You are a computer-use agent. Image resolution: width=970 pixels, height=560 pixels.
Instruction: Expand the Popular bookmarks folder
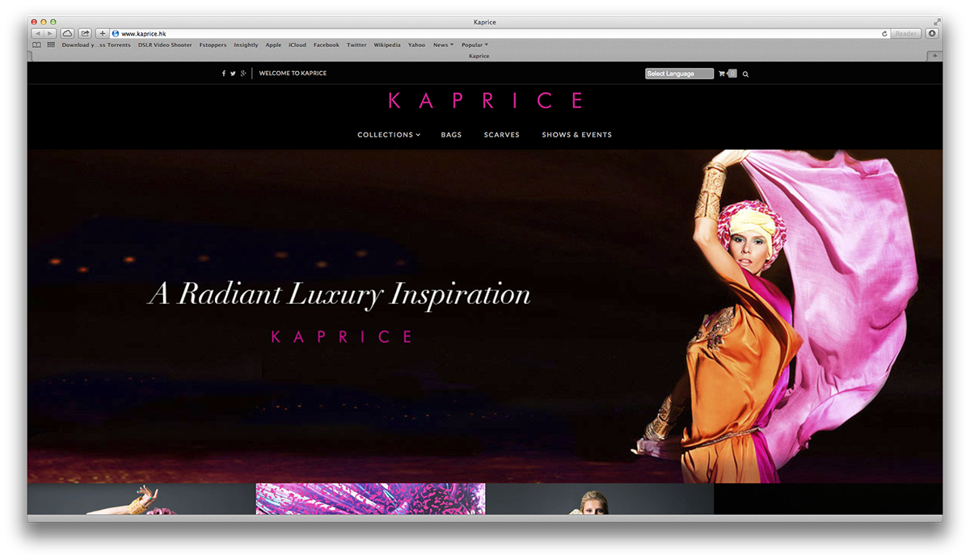tap(474, 45)
